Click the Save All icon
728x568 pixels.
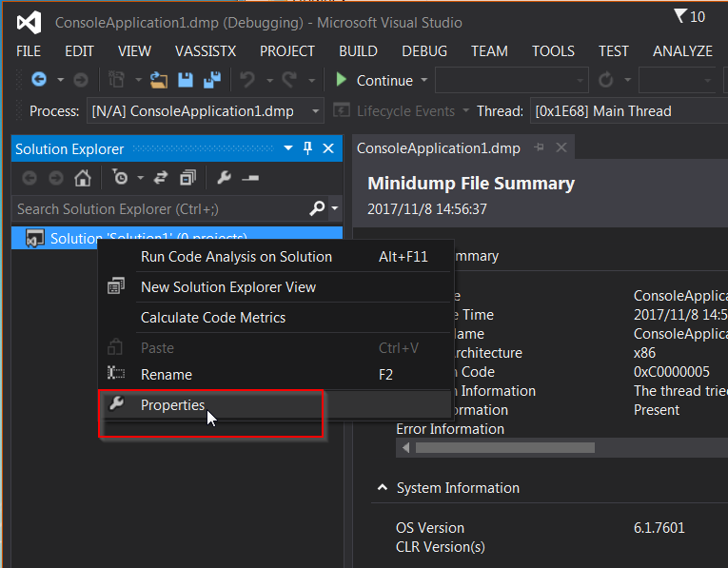point(212,80)
